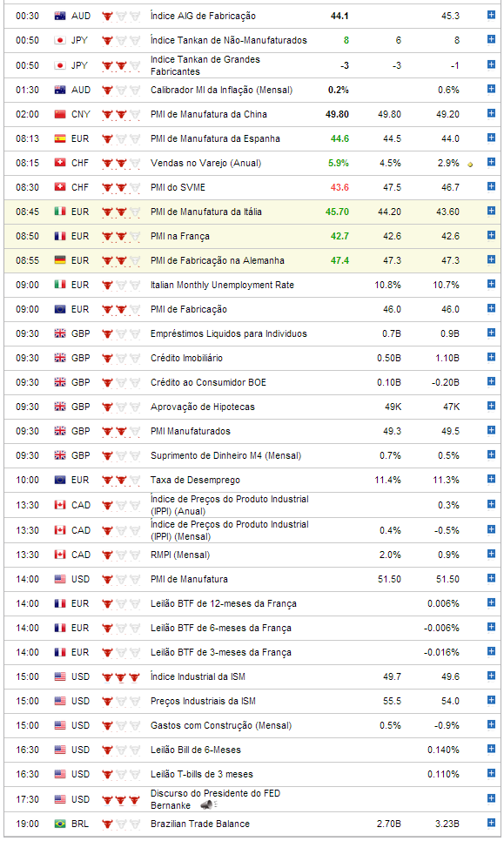Image resolution: width=504 pixels, height=841 pixels.
Task: Click Spain flag on PMI da Espanha row
Action: [60, 139]
